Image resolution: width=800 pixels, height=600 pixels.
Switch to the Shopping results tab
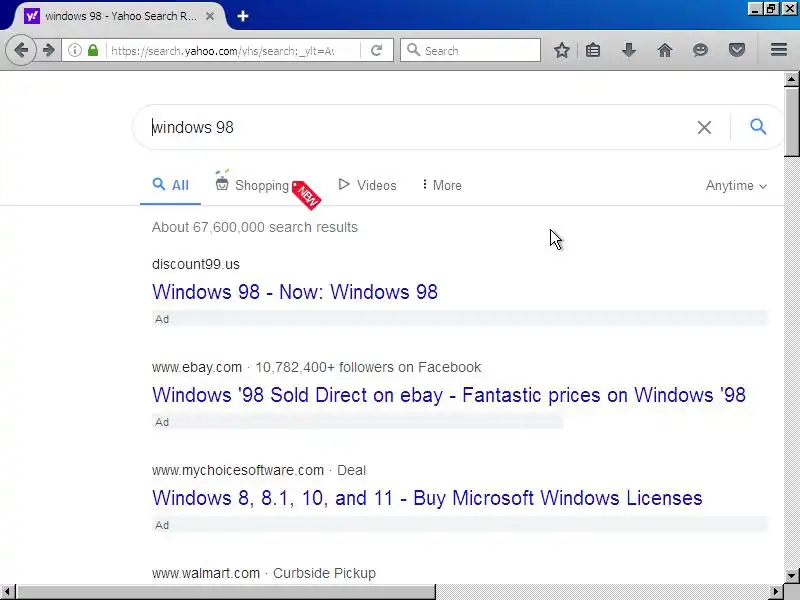point(252,185)
